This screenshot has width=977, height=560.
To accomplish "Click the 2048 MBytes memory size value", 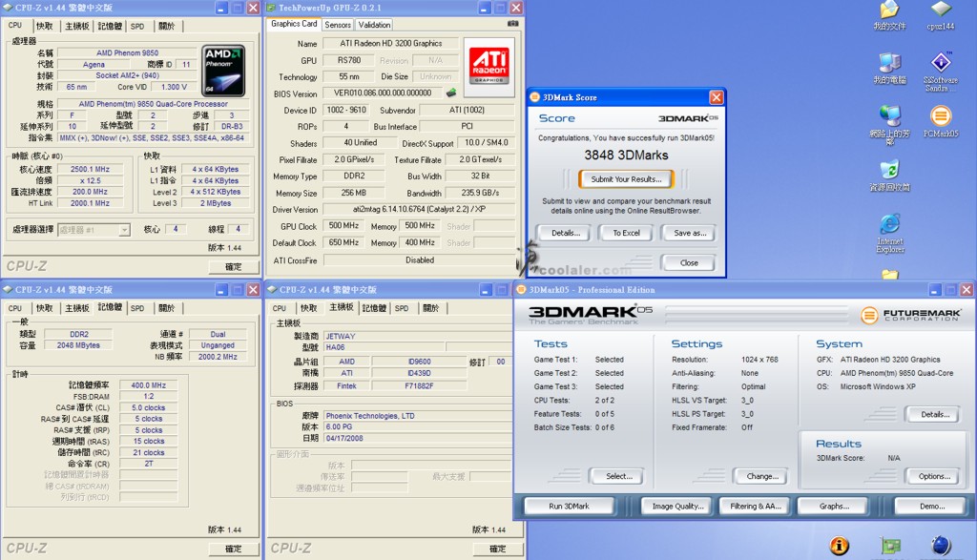I will point(78,345).
